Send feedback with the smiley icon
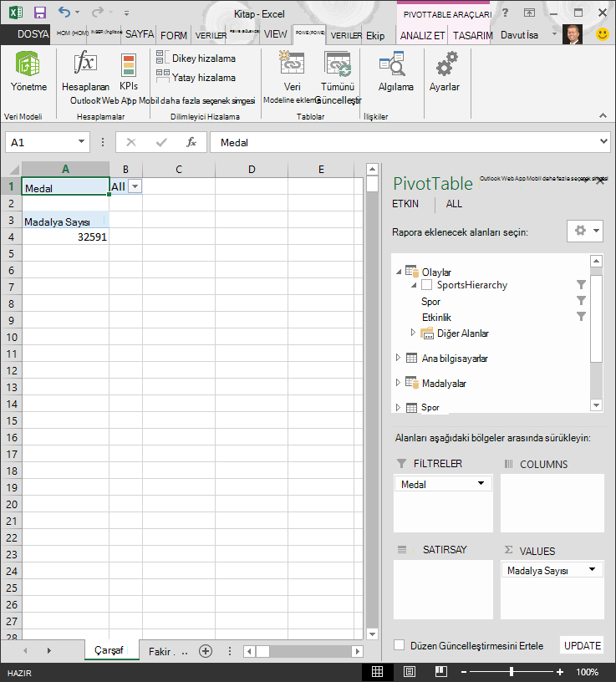The height and width of the screenshot is (682, 616). pyautogui.click(x=602, y=34)
